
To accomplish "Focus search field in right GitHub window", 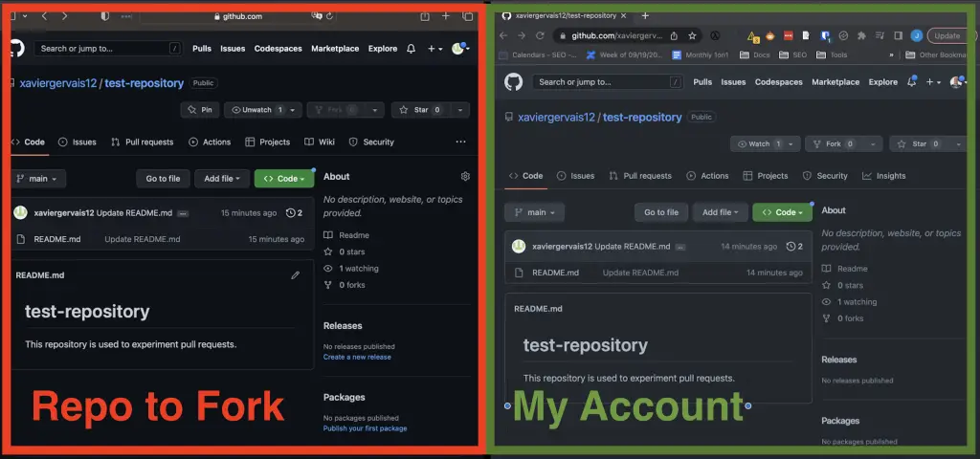I will [x=608, y=82].
